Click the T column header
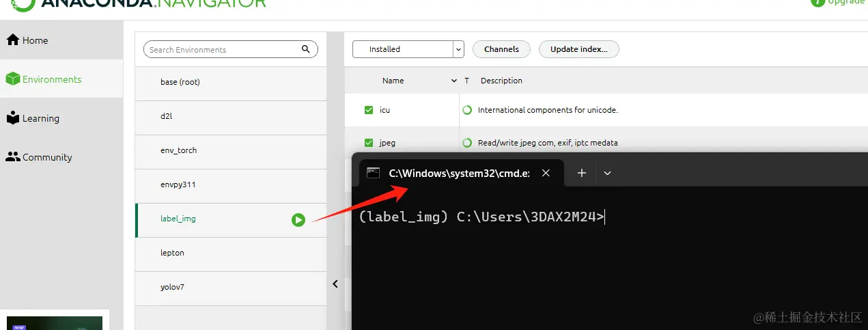The image size is (868, 330). click(x=467, y=81)
